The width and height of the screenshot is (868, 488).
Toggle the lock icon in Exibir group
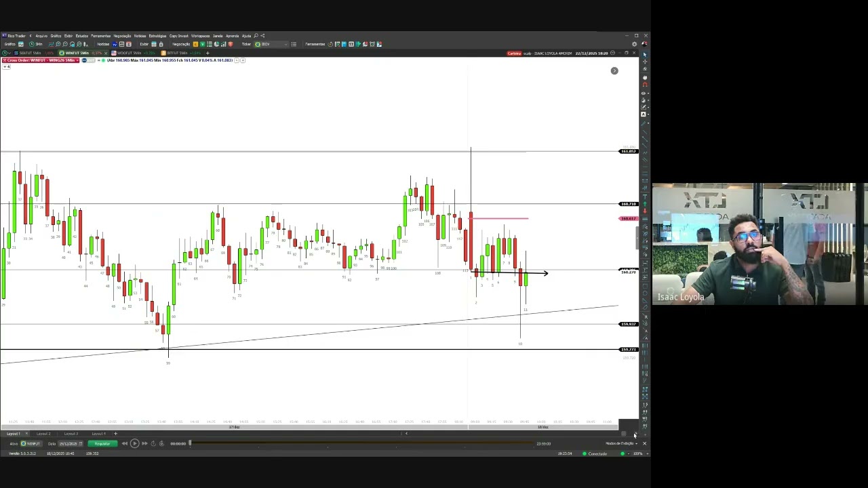click(161, 44)
